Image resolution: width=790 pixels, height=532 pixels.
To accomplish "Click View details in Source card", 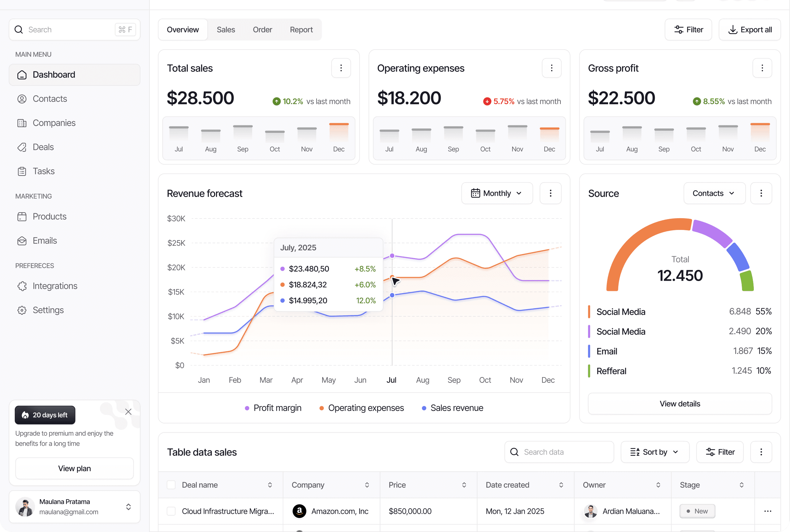I will pos(680,404).
